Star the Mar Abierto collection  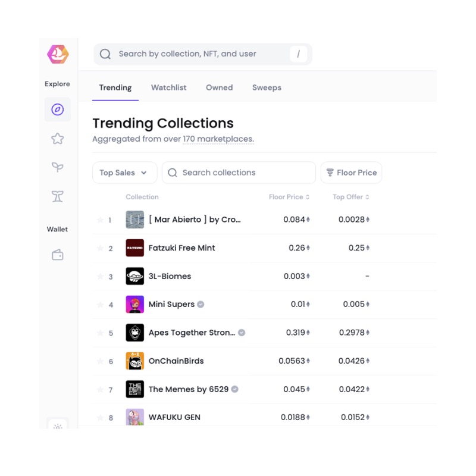click(x=100, y=220)
